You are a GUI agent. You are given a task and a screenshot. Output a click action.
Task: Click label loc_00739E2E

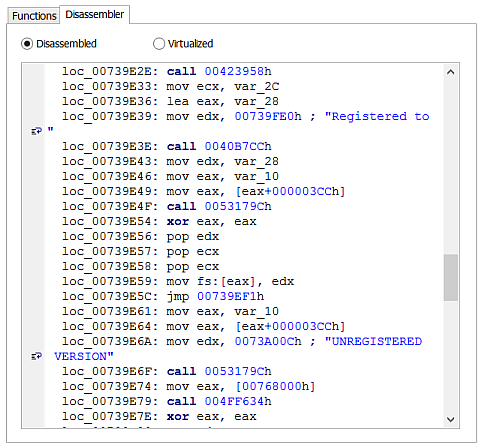110,71
